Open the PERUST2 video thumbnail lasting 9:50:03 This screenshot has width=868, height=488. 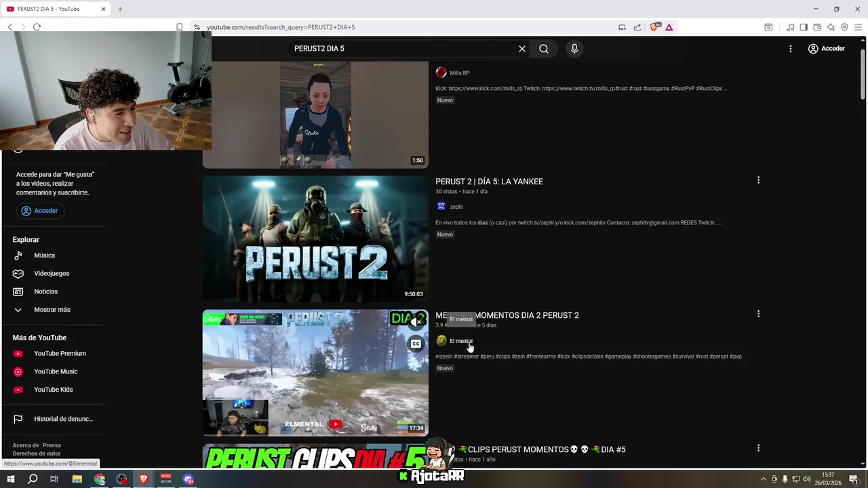click(x=315, y=239)
